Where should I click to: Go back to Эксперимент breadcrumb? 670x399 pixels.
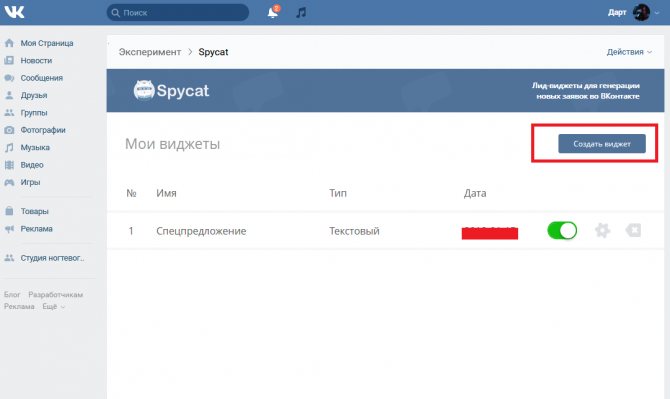[150, 52]
